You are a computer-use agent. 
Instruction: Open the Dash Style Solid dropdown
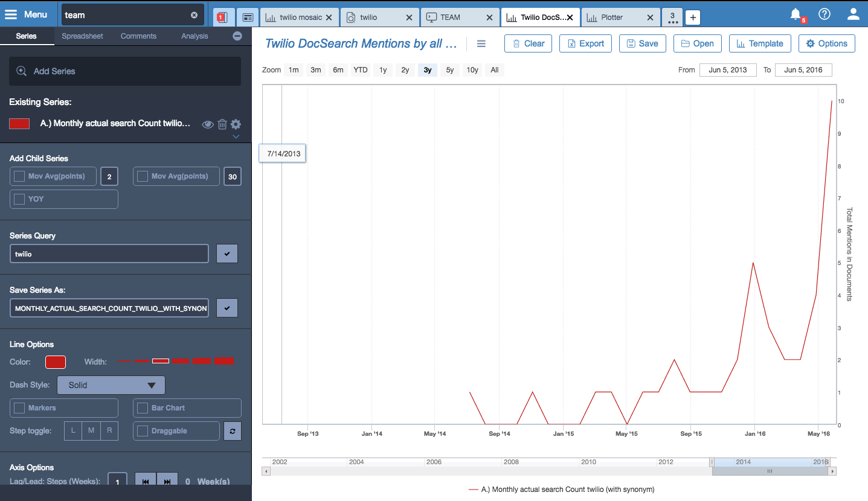click(111, 385)
